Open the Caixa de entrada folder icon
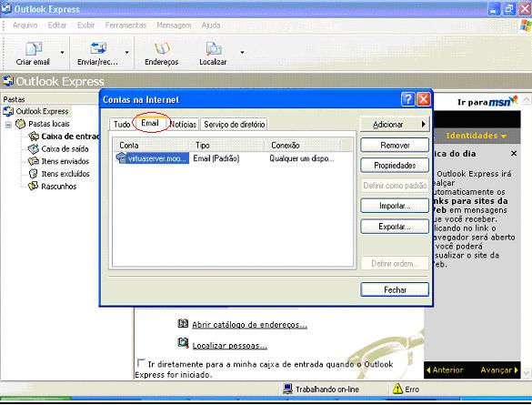Image resolution: width=532 pixels, height=405 pixels. pyautogui.click(x=34, y=137)
